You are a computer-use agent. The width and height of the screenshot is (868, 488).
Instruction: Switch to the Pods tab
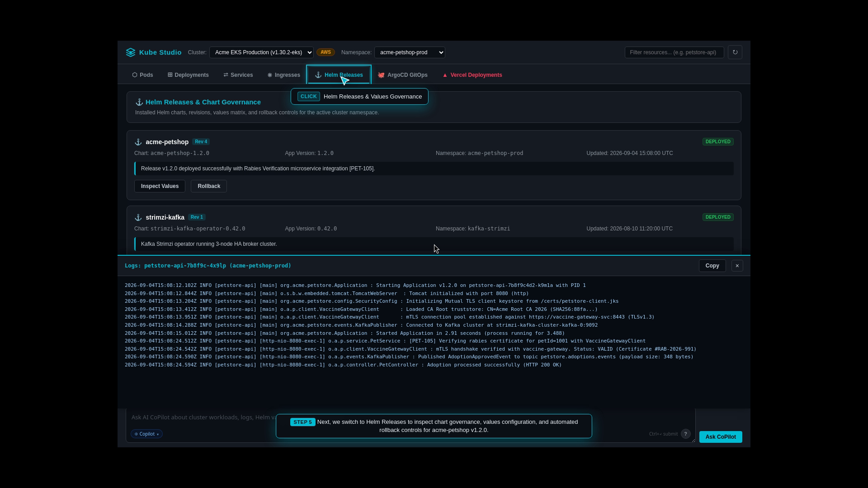(x=142, y=75)
